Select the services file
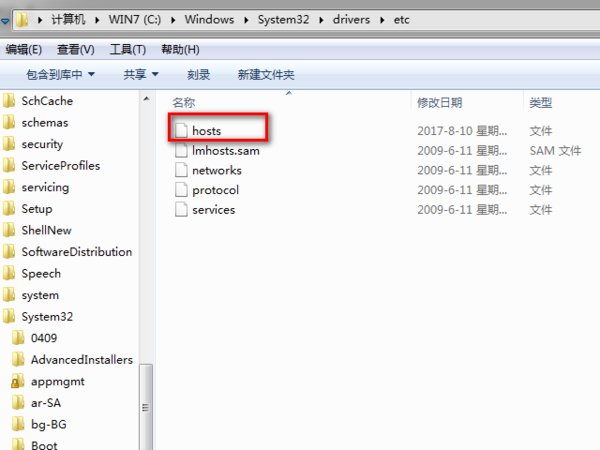This screenshot has height=450, width=600. tap(214, 210)
